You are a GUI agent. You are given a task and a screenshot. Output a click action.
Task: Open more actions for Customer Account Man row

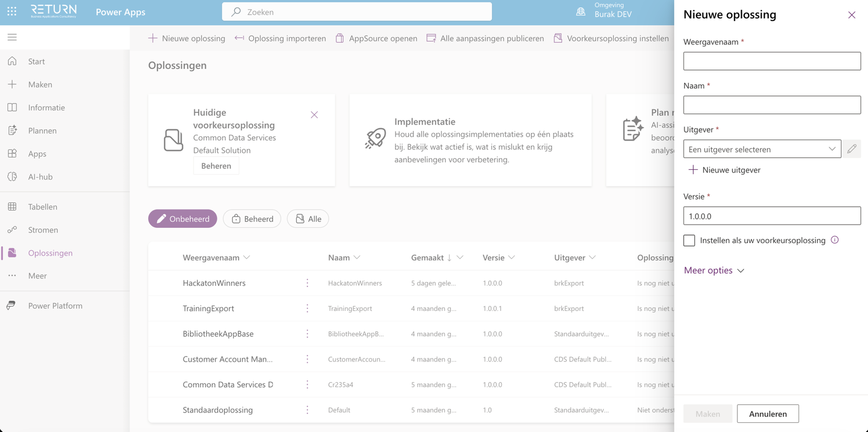coord(307,359)
